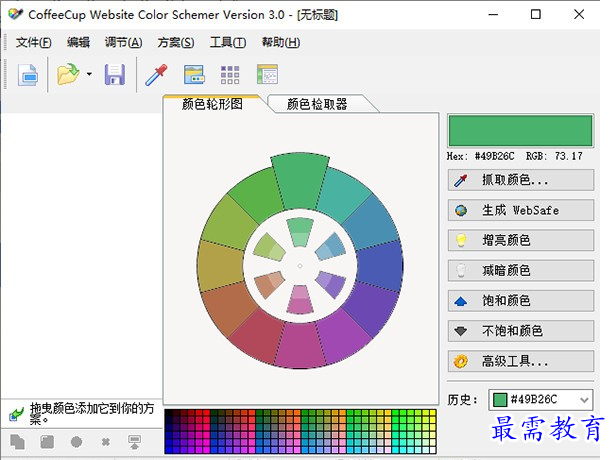Click the Hex: #49B26C value text

coord(481,156)
